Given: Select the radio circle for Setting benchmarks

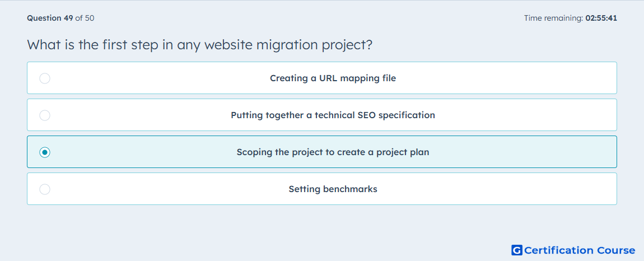Looking at the screenshot, I should coord(45,189).
